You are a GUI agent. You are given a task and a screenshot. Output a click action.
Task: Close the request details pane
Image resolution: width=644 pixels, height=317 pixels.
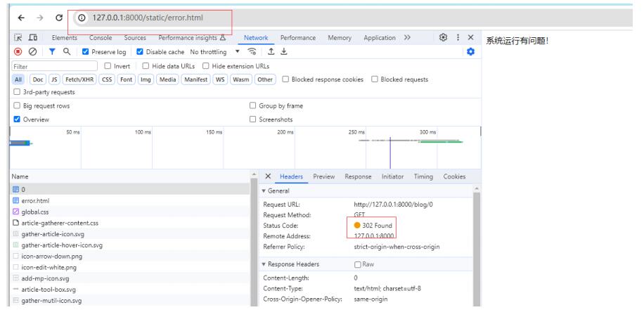pyautogui.click(x=268, y=176)
